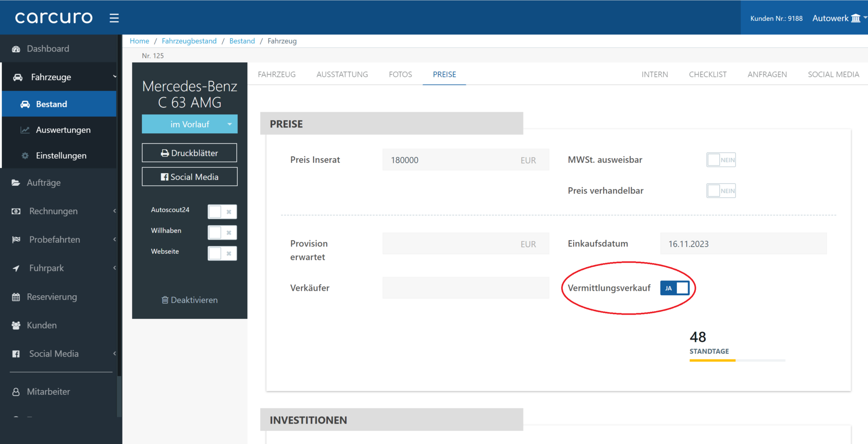Click the Facebook icon on Social Media button

165,177
